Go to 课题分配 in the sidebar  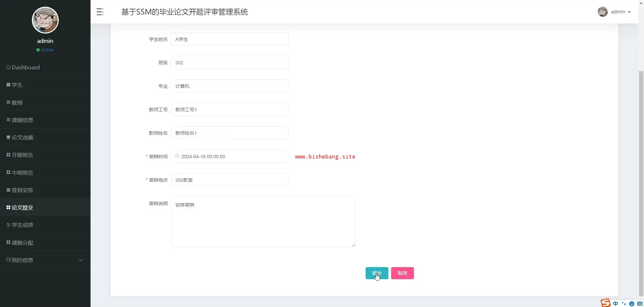[45, 243]
